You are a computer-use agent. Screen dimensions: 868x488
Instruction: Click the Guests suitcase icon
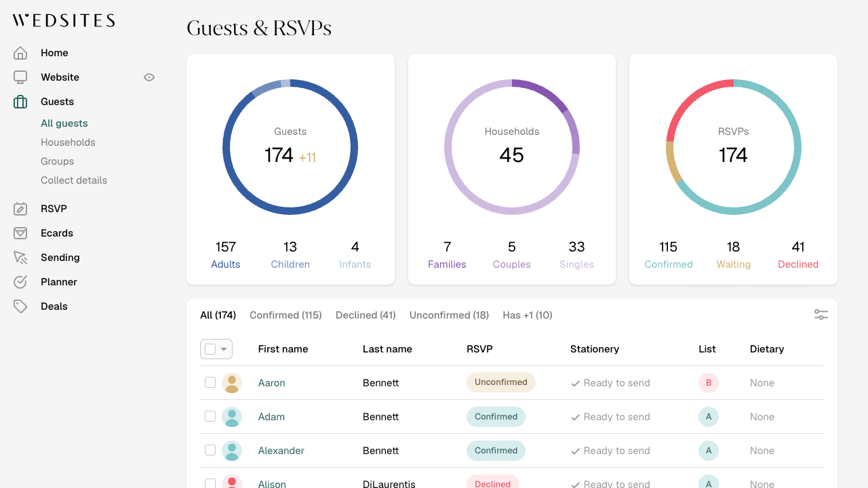tap(20, 102)
